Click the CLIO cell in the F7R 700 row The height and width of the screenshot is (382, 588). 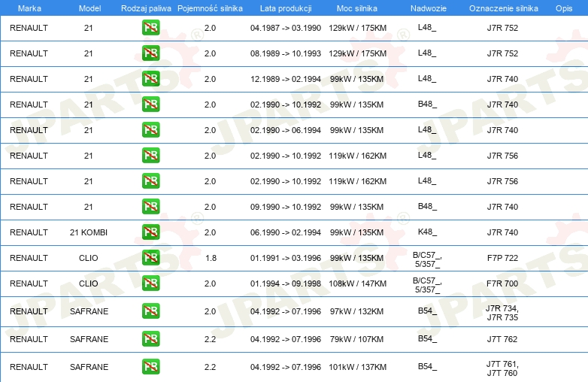coord(89,283)
